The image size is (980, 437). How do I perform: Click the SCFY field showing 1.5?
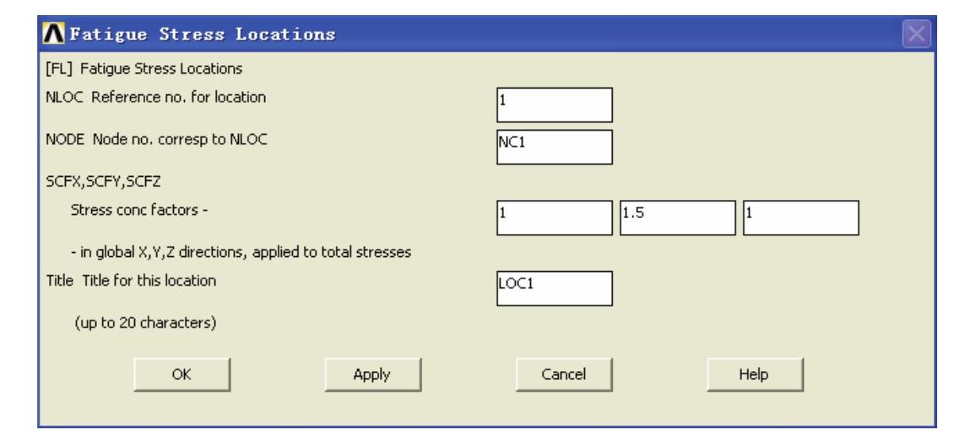tap(677, 217)
